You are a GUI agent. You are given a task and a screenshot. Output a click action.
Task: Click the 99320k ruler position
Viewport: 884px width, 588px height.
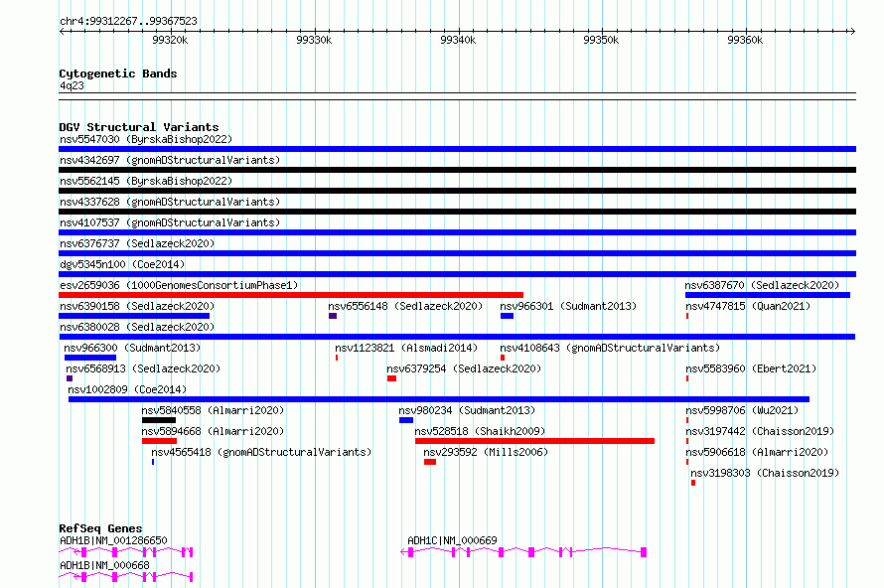pyautogui.click(x=170, y=40)
